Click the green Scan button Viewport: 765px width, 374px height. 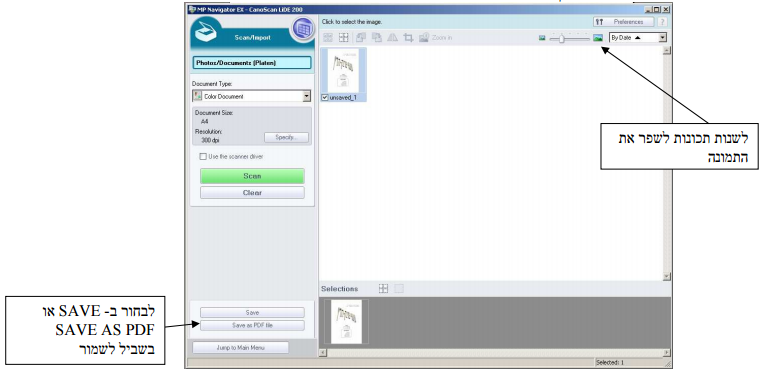tap(252, 176)
